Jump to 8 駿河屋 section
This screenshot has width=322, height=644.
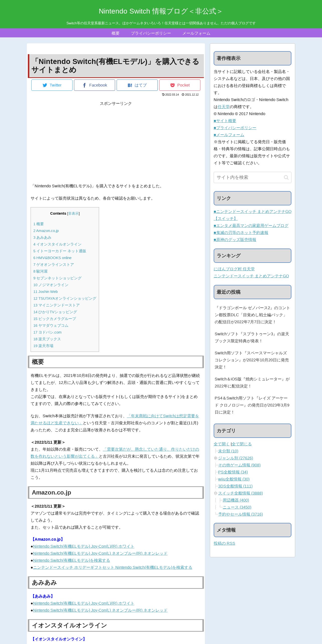40,271
